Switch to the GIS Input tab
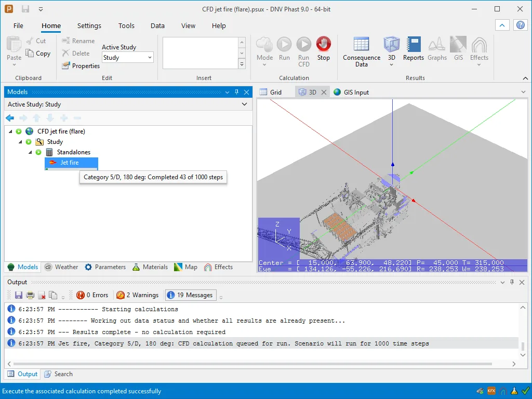 point(352,92)
